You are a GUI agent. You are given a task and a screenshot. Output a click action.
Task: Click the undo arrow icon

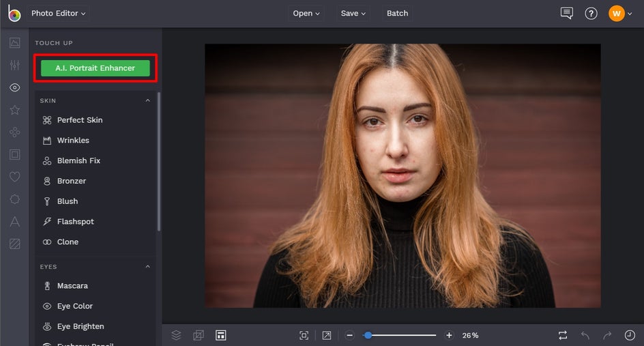click(585, 335)
